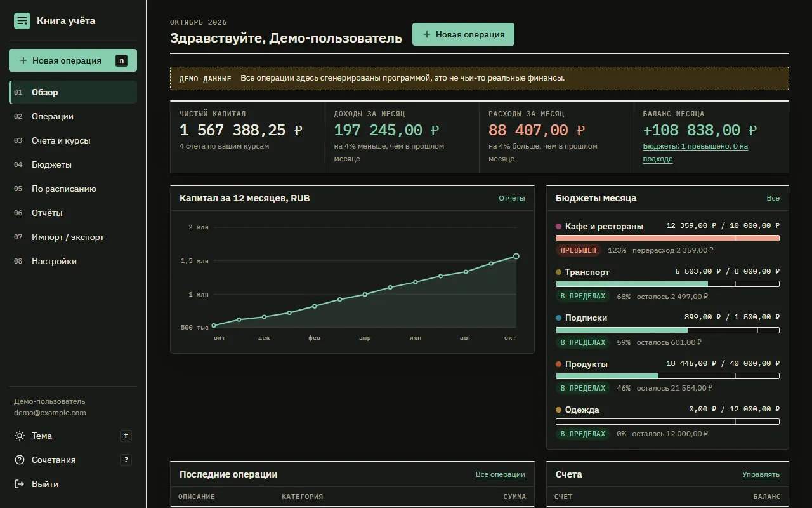
Task: Open the Обзор section in sidebar
Action: tap(73, 92)
